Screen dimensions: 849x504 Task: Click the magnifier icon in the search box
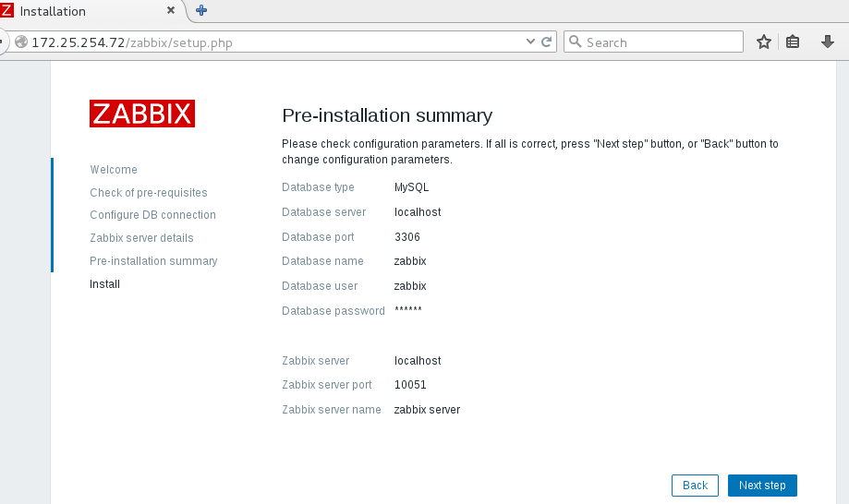coord(575,42)
